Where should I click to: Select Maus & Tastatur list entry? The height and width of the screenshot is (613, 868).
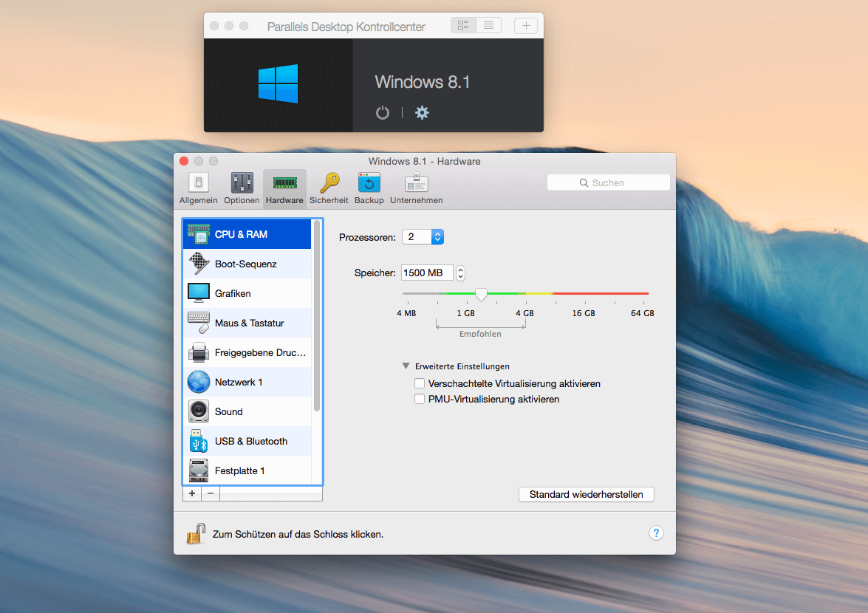click(247, 323)
